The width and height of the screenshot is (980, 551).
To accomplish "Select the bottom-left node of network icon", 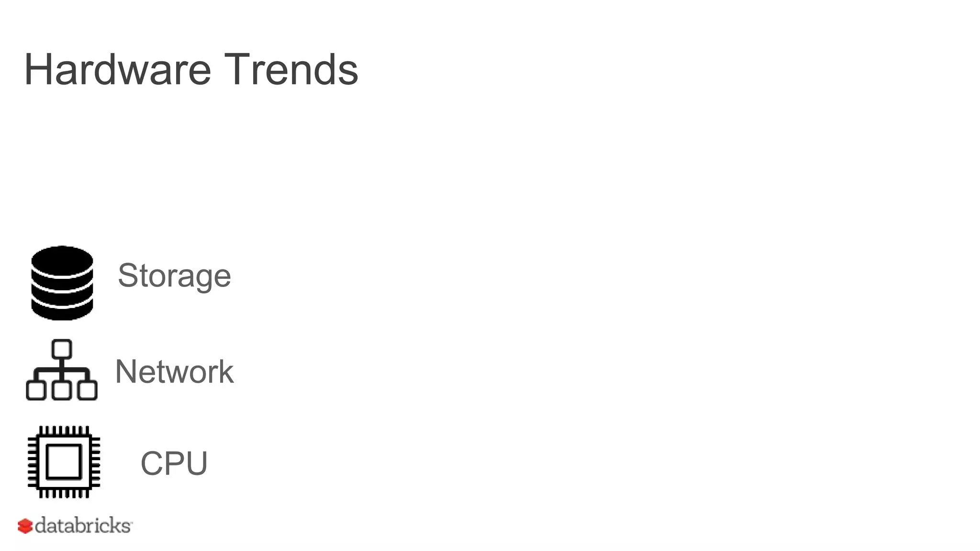I will [36, 390].
